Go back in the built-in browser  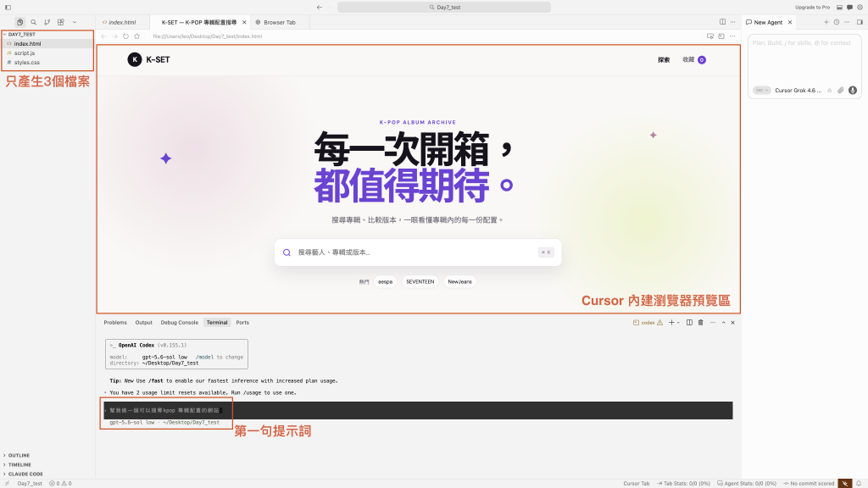tap(104, 36)
